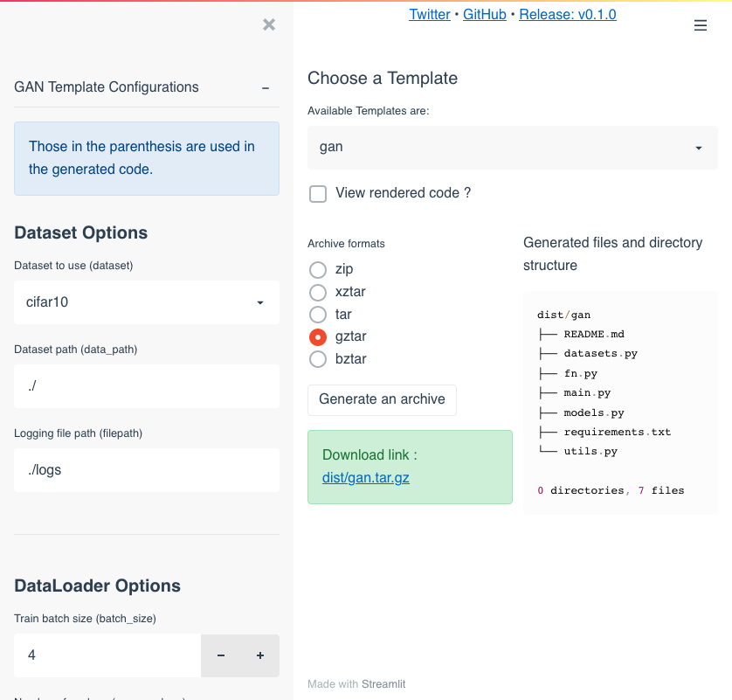Image resolution: width=732 pixels, height=700 pixels.
Task: Open the GitHub link
Action: [x=485, y=15]
